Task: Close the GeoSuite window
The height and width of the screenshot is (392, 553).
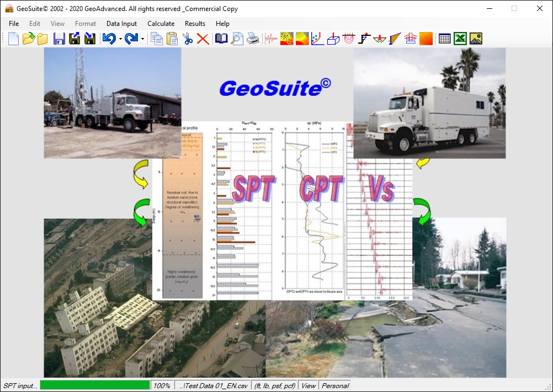Action: 540,8
